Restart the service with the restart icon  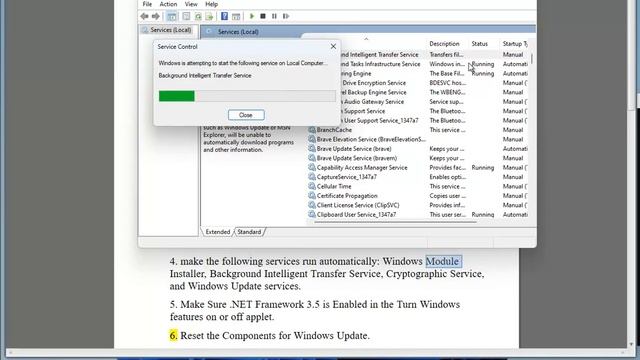pos(286,16)
